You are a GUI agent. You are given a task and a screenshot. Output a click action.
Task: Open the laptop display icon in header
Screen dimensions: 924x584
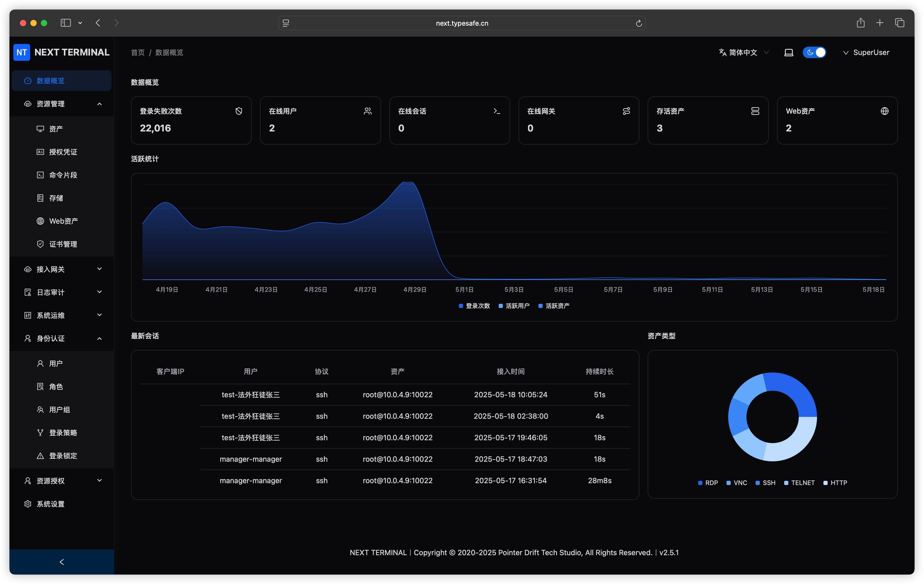(789, 53)
